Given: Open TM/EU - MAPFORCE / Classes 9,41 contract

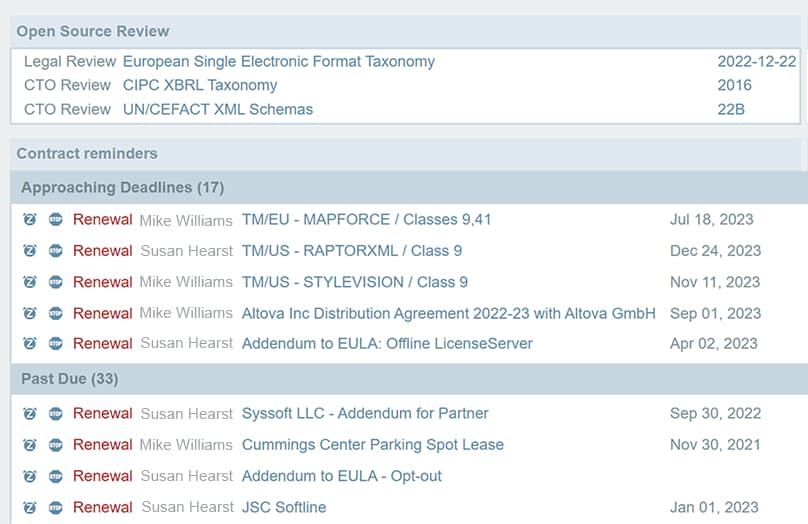Looking at the screenshot, I should pyautogui.click(x=366, y=220).
